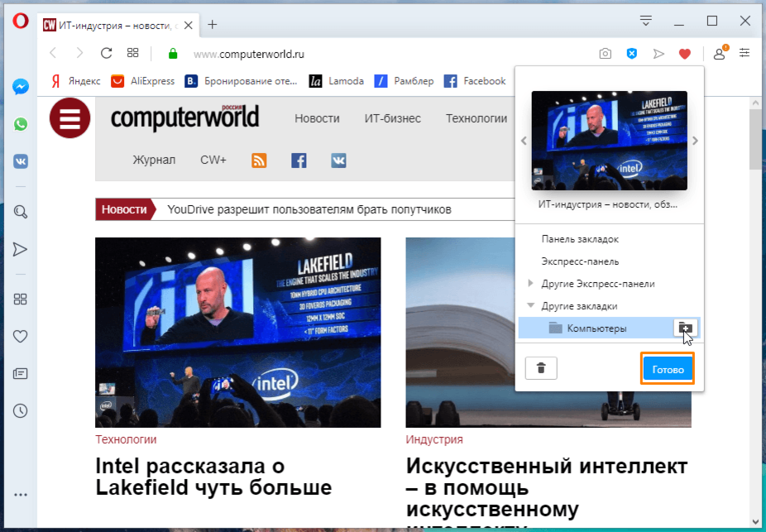The image size is (766, 532).
Task: Open WhatsApp in the sidebar
Action: coord(21,124)
